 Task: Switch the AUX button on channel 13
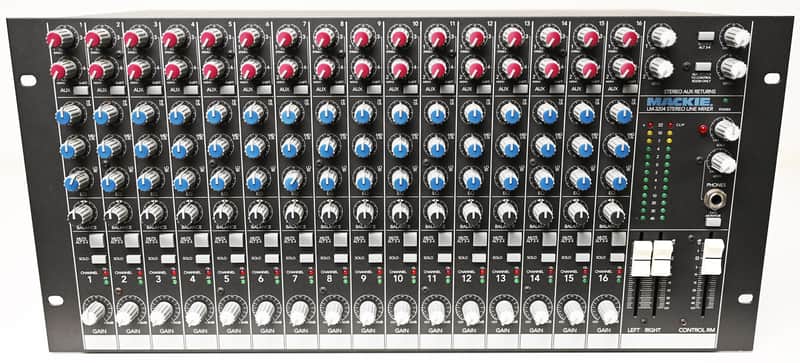click(520, 89)
